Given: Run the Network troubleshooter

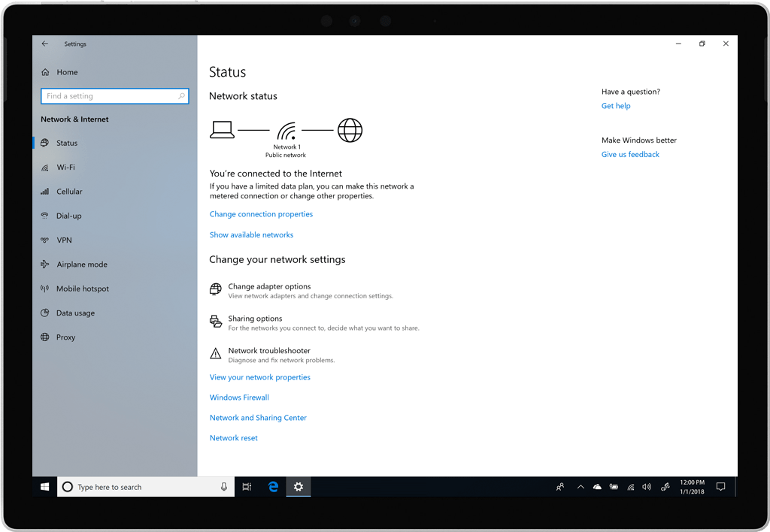Looking at the screenshot, I should click(x=269, y=351).
